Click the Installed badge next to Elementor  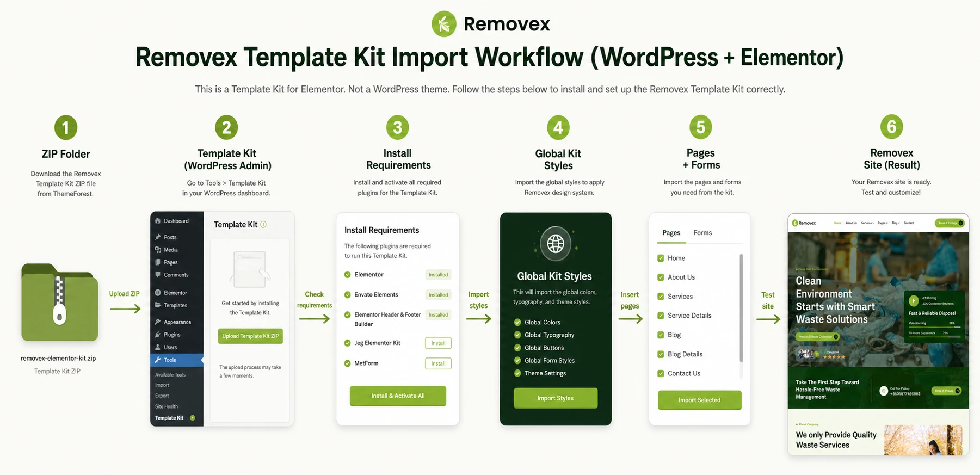[x=438, y=275]
